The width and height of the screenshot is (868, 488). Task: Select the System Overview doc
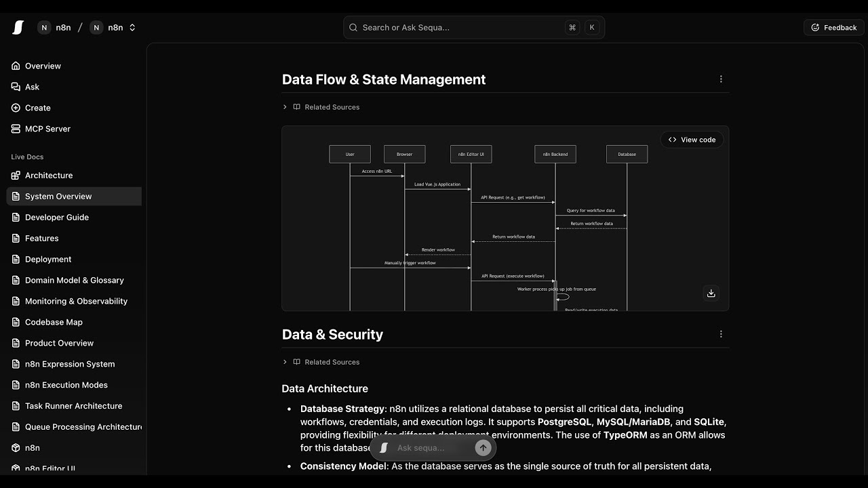coord(74,197)
